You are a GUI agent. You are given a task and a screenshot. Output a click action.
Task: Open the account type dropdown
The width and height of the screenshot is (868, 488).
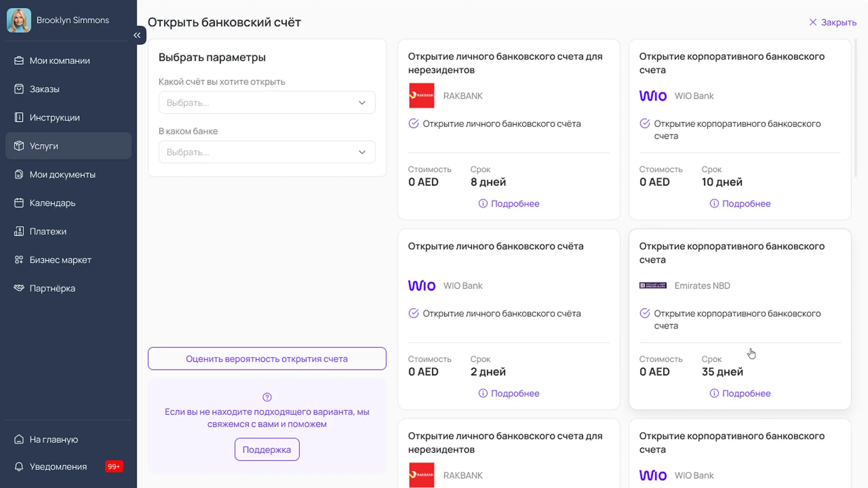click(267, 102)
